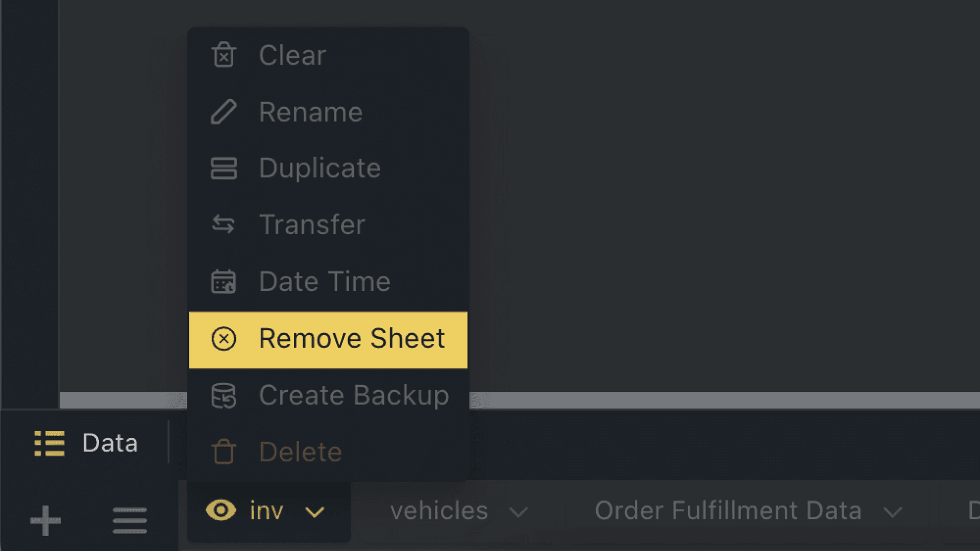
Task: Expand the Order Fulfillment Data dropdown
Action: [892, 511]
